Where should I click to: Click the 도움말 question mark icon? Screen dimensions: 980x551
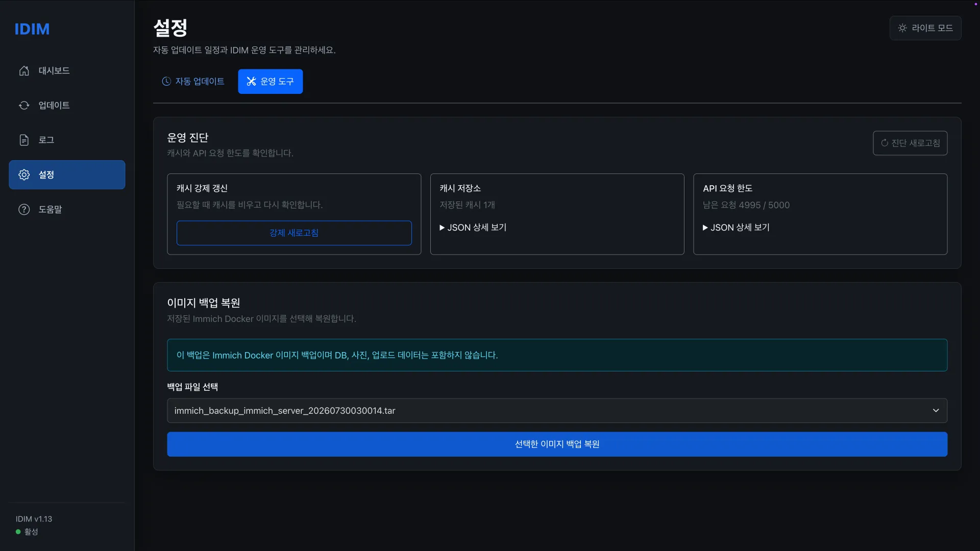(x=24, y=210)
